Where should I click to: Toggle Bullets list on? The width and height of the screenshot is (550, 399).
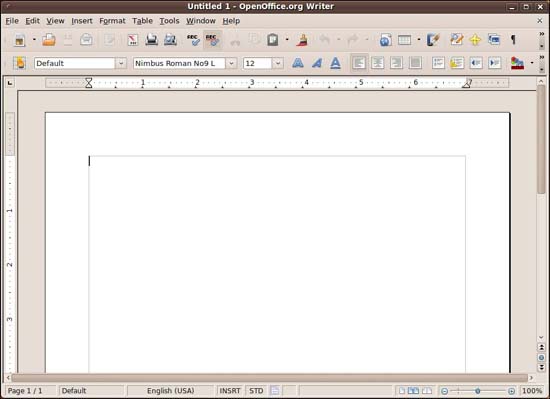[x=457, y=63]
